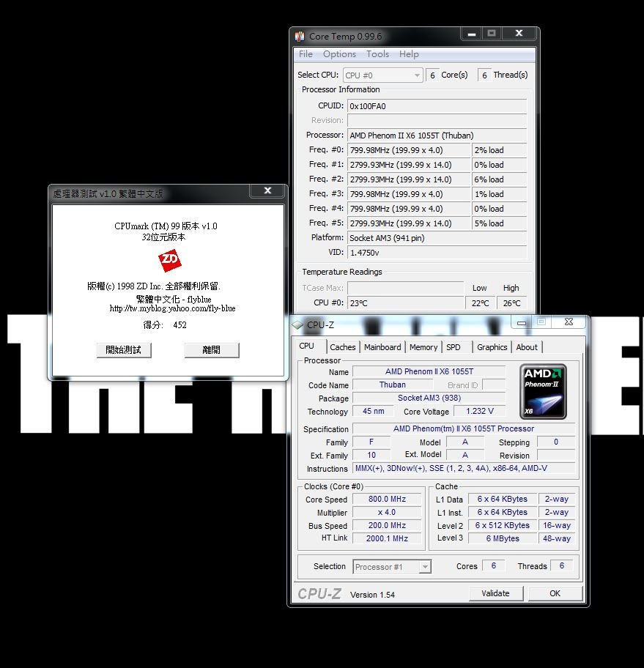Switch to the Caches tab
Image resolution: width=644 pixels, height=668 pixels.
342,347
